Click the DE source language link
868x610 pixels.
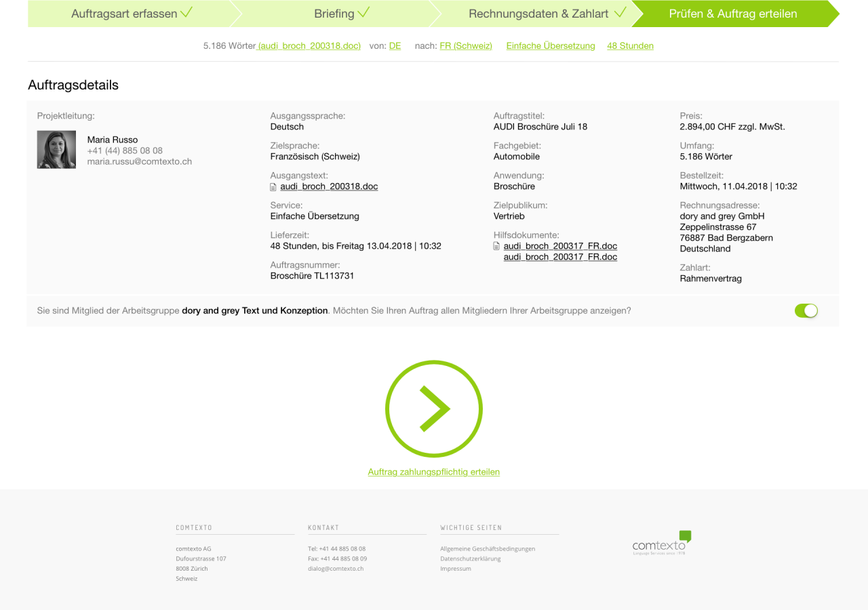coord(395,46)
